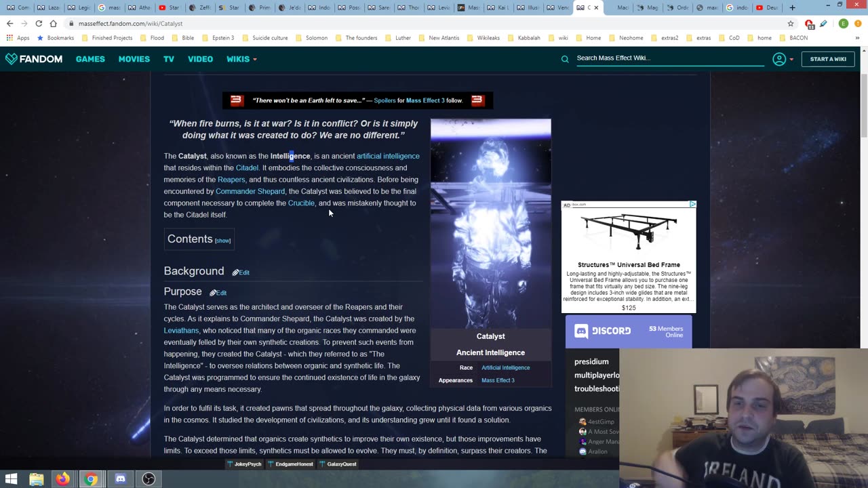Open JokeyPsych chat in bottom bar

coord(243,464)
